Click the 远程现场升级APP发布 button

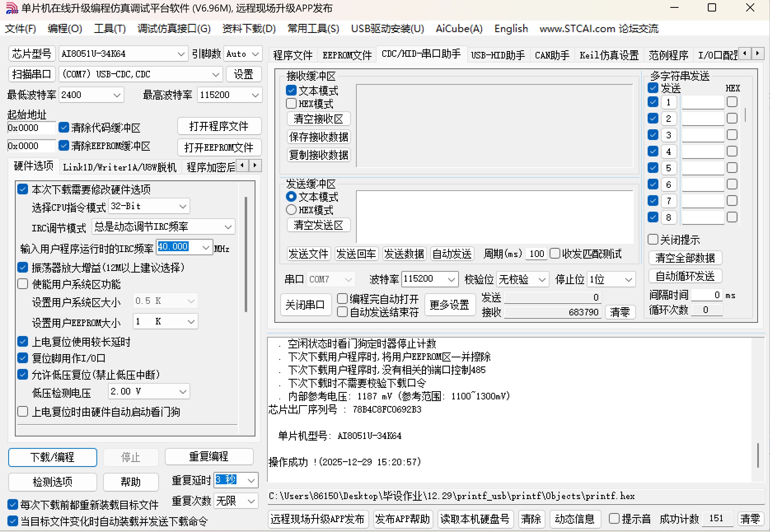(x=318, y=519)
